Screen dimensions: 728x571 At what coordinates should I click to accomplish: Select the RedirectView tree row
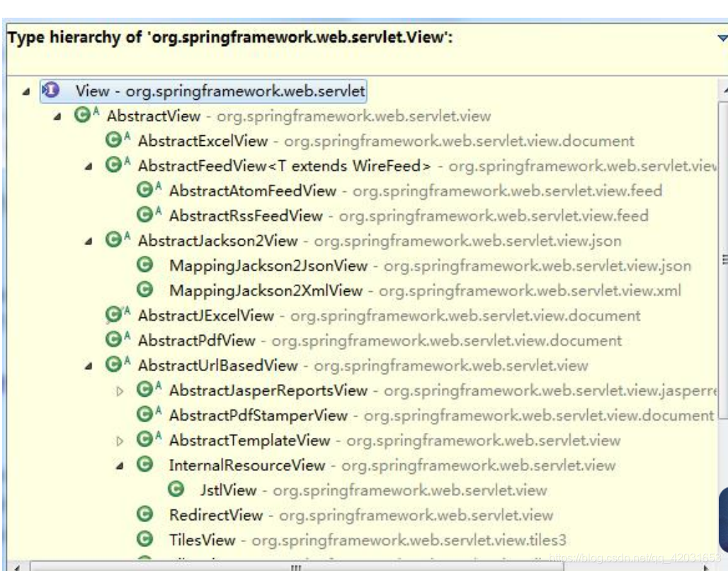(x=344, y=515)
